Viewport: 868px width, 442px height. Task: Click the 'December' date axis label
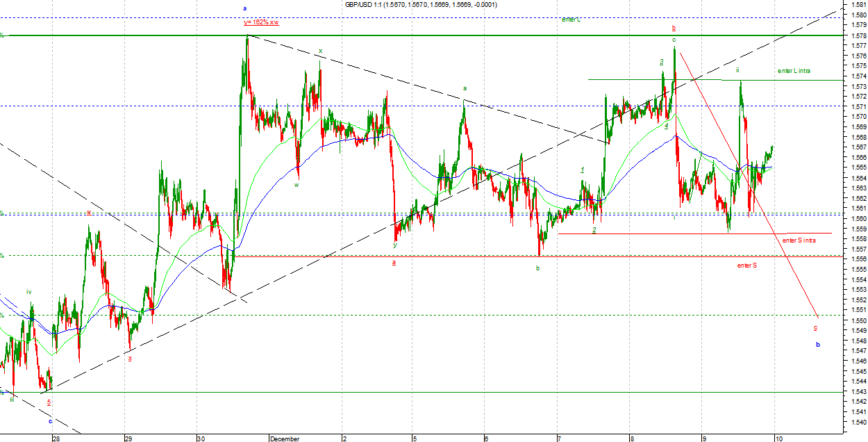coord(285,439)
